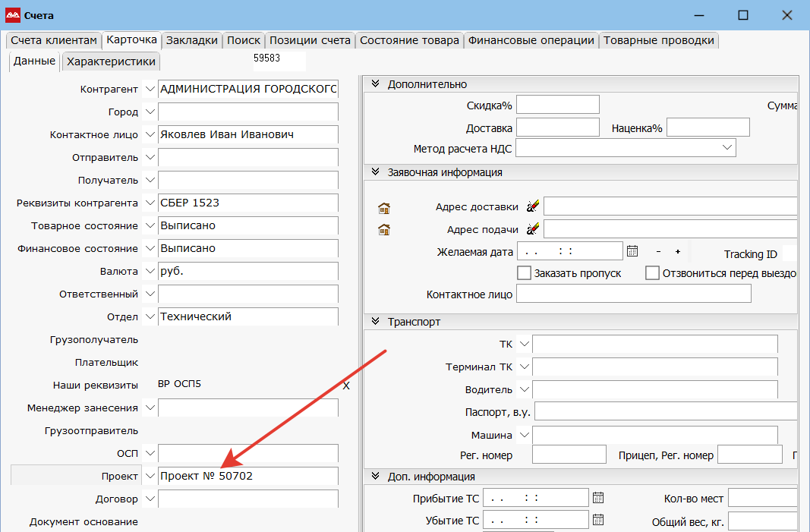This screenshot has width=810, height=532.
Task: Clear Наши реквизиты with the X icon
Action: point(346,386)
